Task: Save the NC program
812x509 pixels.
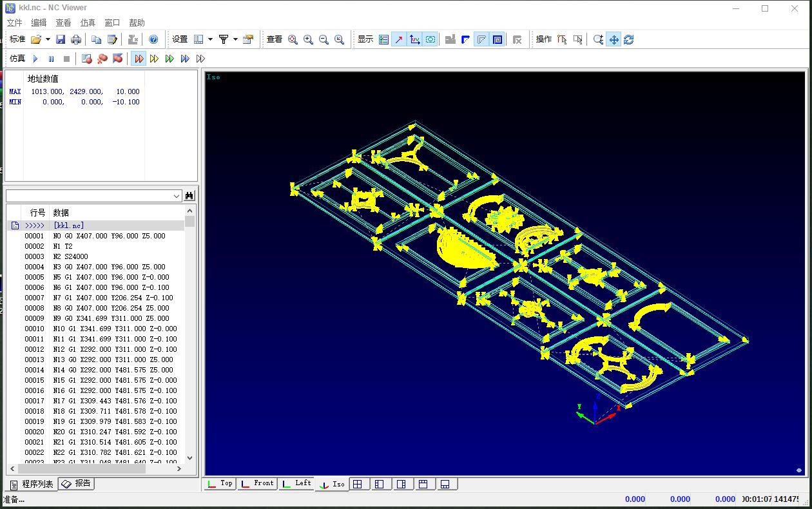Action: [61, 39]
